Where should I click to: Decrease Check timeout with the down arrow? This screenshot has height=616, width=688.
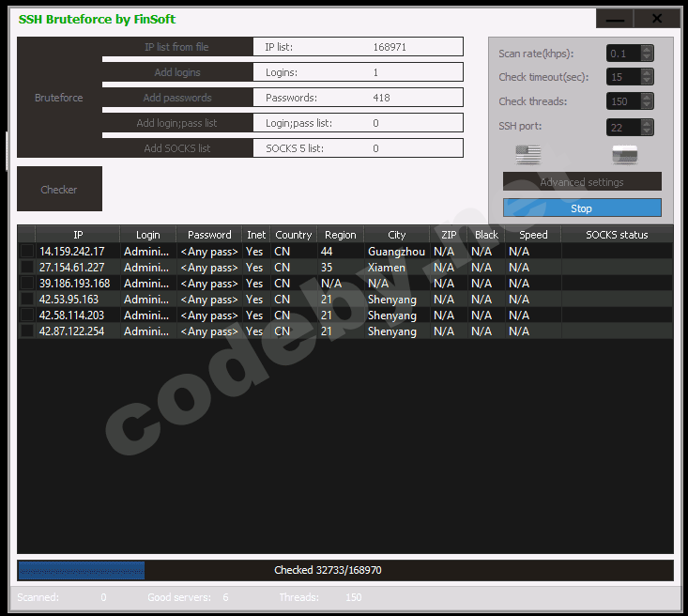[x=647, y=81]
